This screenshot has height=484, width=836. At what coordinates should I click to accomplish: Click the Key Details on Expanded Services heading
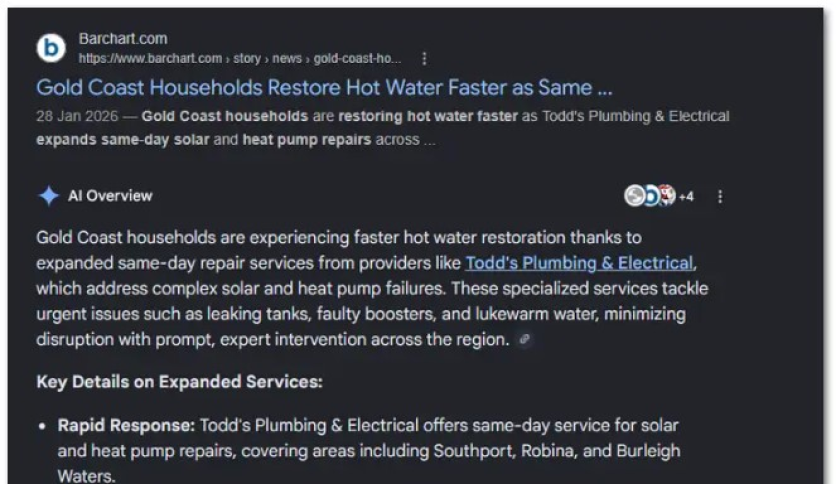(x=180, y=382)
